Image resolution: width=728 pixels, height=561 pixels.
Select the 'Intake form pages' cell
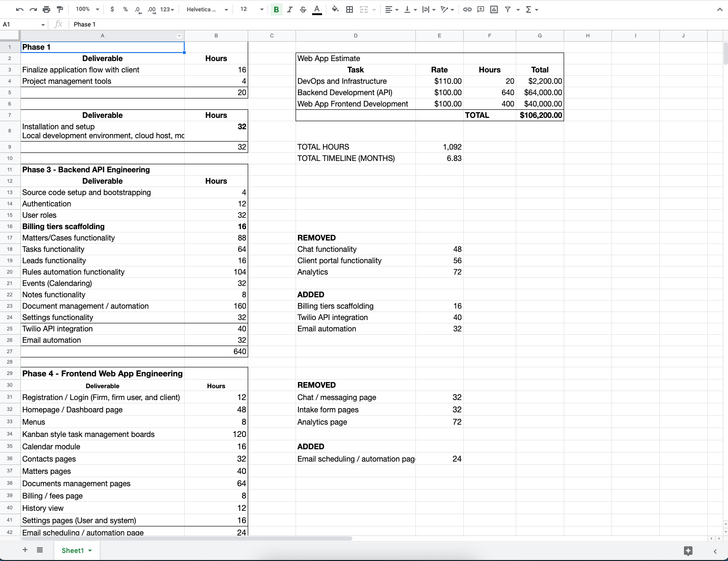tap(356, 410)
